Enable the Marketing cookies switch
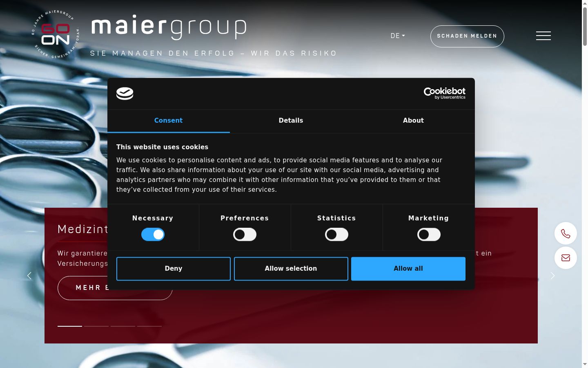The height and width of the screenshot is (368, 588). pos(429,234)
